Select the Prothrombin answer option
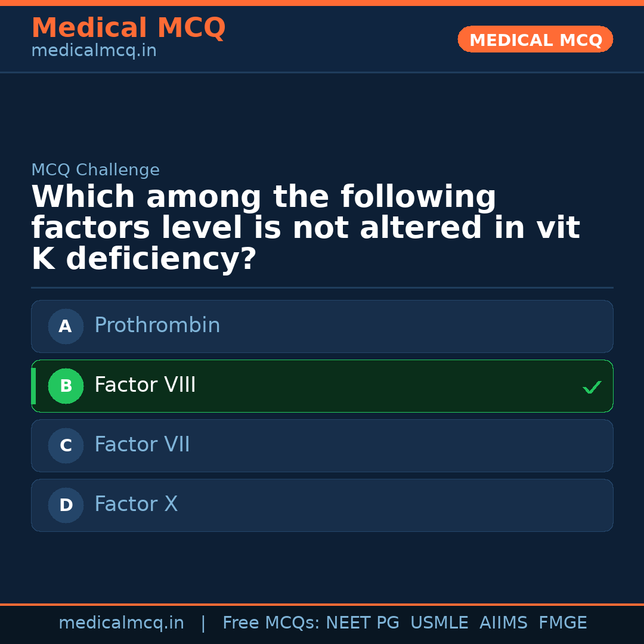 [322, 326]
